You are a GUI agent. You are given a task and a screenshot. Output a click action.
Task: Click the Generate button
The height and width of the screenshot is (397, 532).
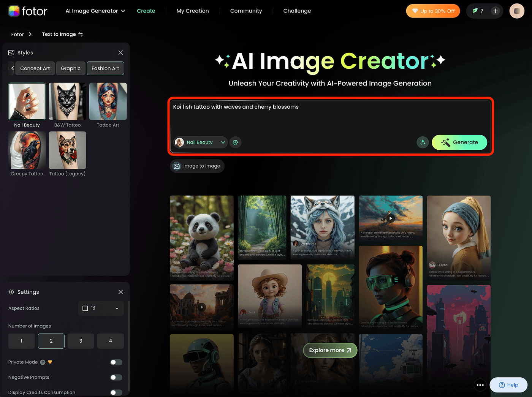point(459,142)
